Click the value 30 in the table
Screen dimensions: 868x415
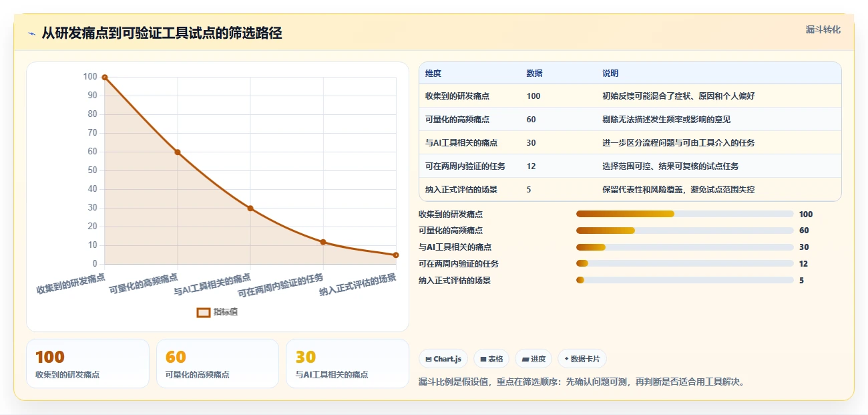pos(531,143)
